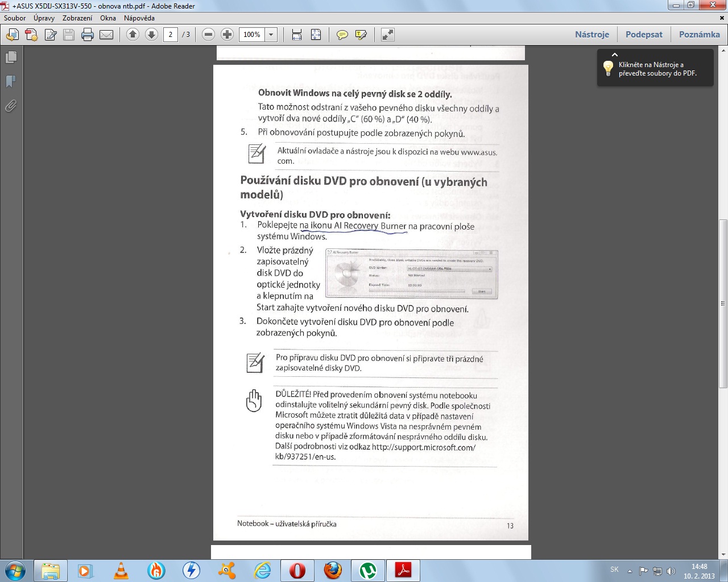The image size is (728, 582).
Task: Open the volume speaker tray icon
Action: coord(671,571)
